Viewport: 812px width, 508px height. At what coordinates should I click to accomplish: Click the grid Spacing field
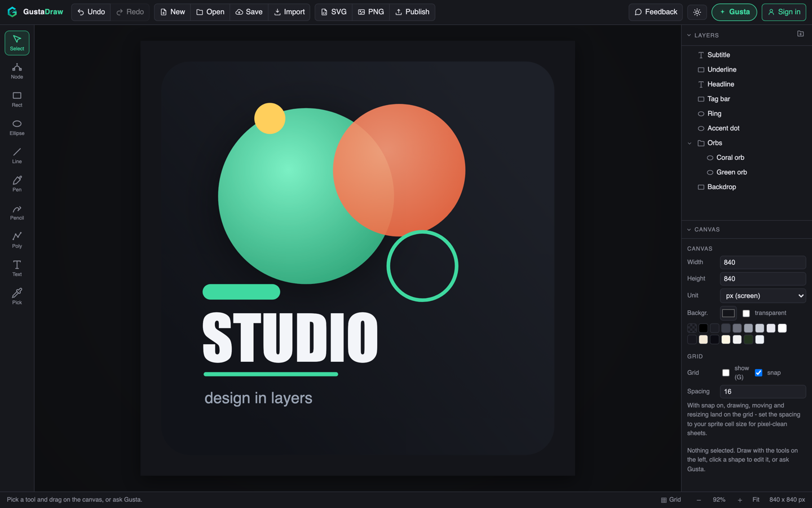point(763,392)
